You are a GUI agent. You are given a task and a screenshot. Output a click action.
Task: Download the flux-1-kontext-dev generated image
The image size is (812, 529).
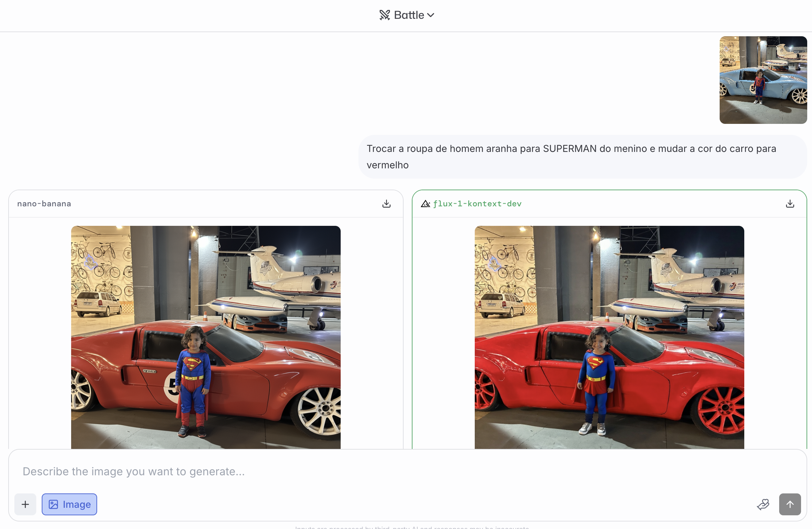pyautogui.click(x=790, y=204)
